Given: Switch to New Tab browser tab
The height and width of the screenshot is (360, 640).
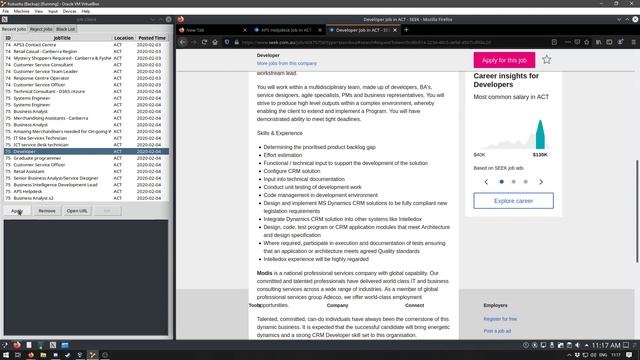Looking at the screenshot, I should point(212,30).
